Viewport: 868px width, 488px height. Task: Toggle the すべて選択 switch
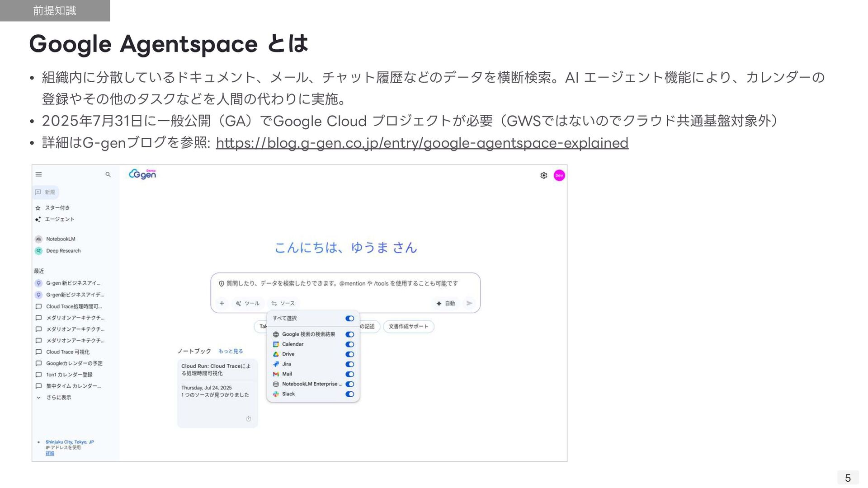click(350, 319)
